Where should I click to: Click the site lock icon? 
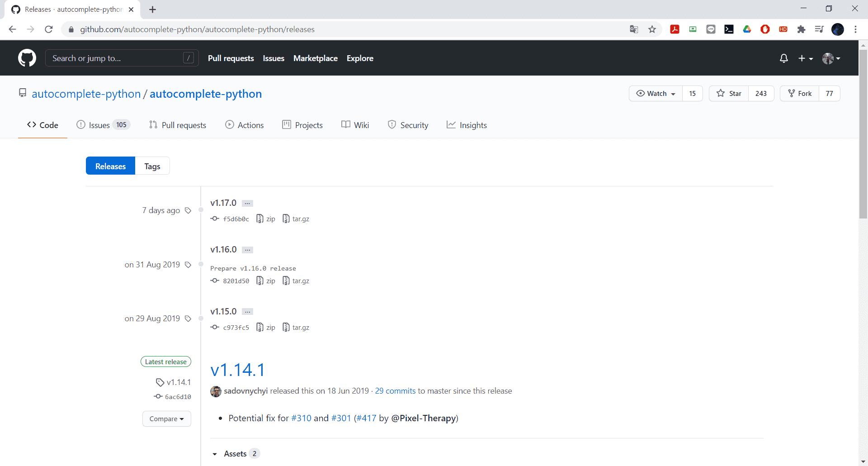71,29
